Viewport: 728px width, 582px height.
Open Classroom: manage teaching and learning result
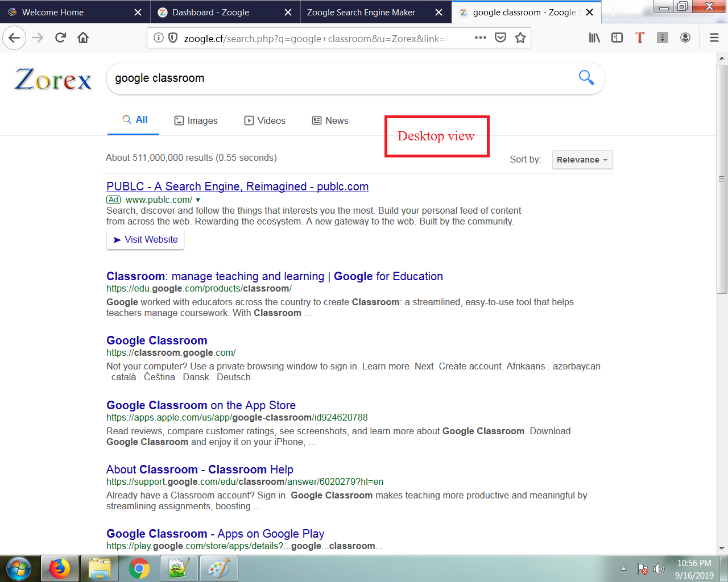click(275, 276)
